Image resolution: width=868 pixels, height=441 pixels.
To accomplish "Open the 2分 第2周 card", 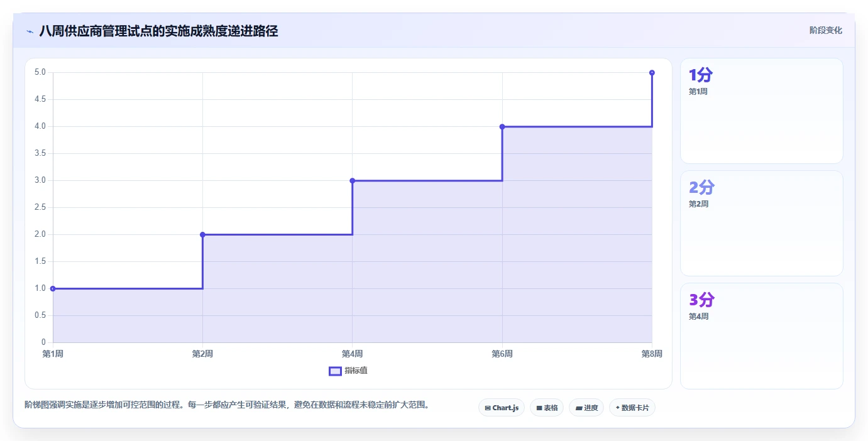I will point(761,224).
